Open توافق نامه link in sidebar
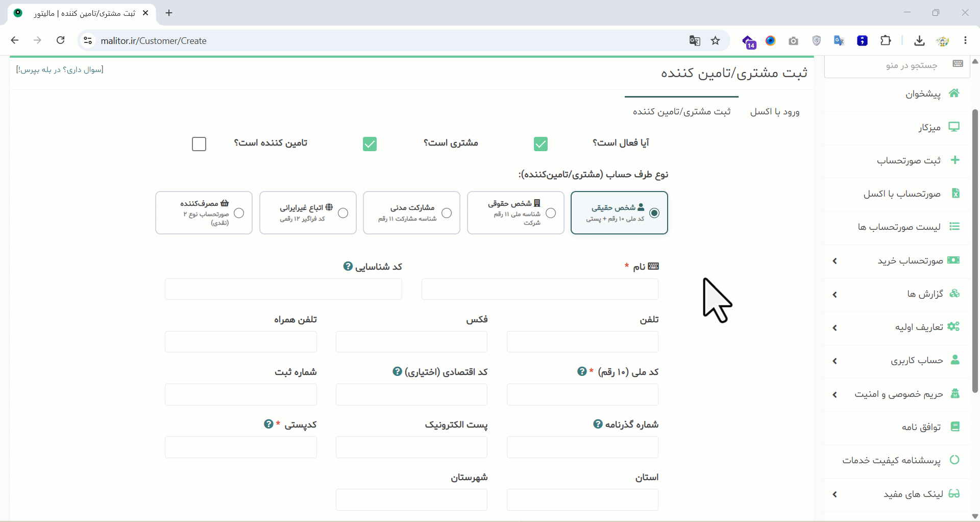This screenshot has width=980, height=522. click(897, 427)
